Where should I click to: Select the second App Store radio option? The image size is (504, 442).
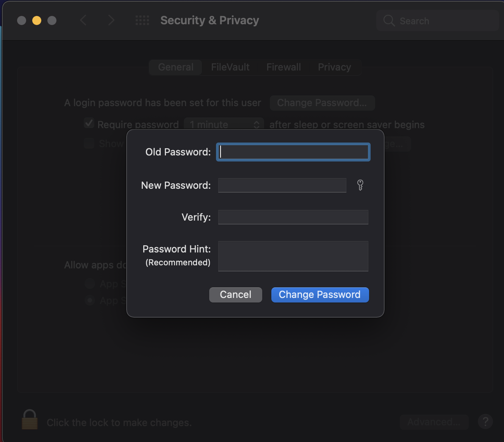(x=90, y=301)
